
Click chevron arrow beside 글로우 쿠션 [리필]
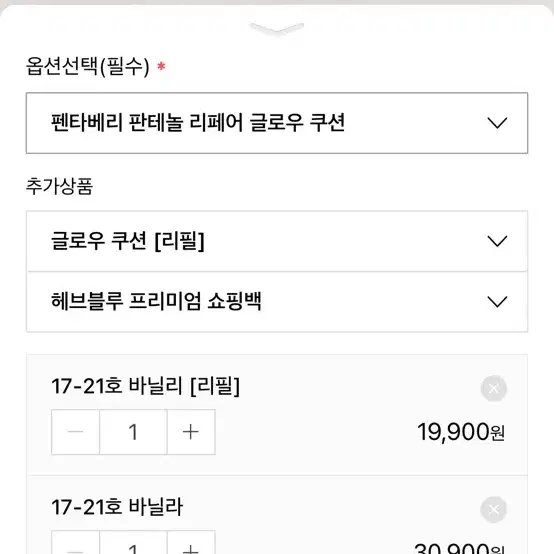point(497,241)
